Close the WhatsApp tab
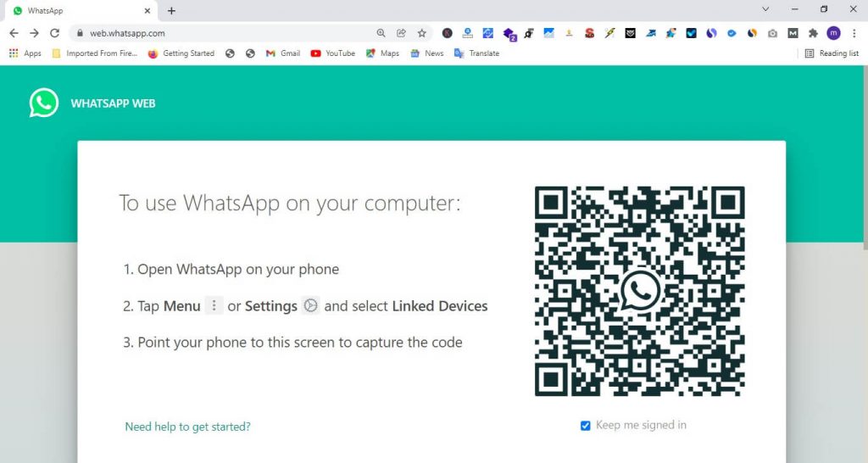This screenshot has height=463, width=868. coord(147,10)
